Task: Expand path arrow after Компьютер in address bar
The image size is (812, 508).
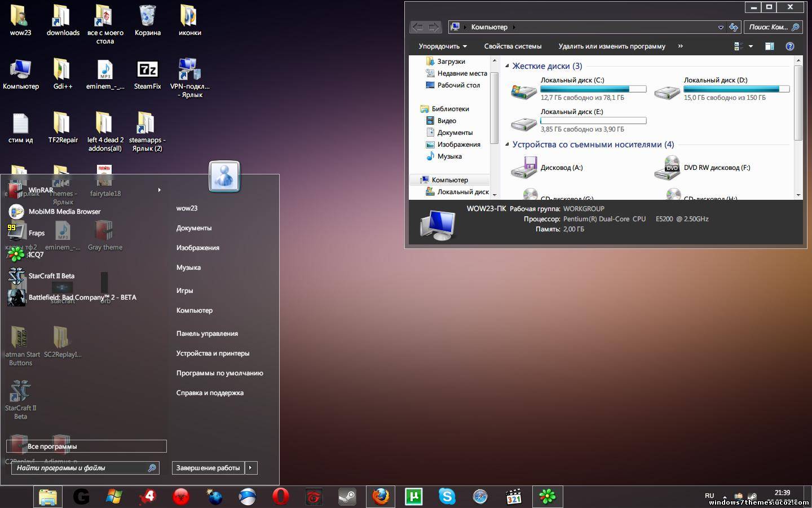Action: coord(514,27)
